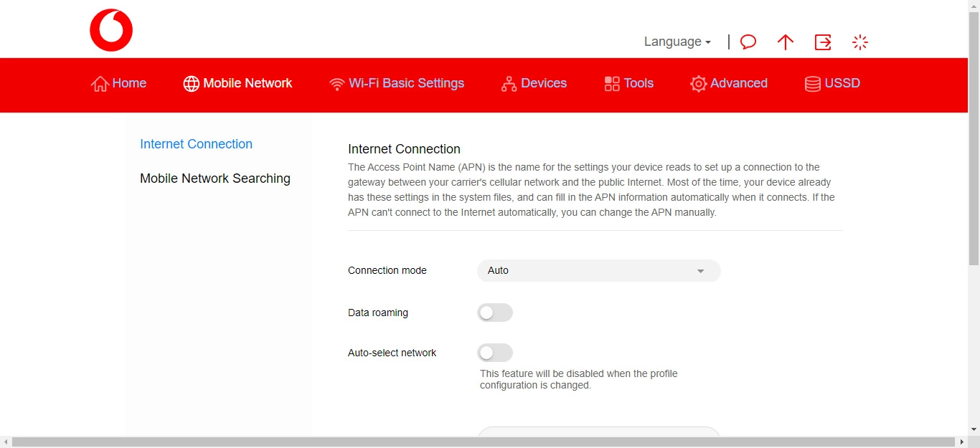Image resolution: width=980 pixels, height=448 pixels.
Task: Click the Connection mode dropdown arrow
Action: 700,270
